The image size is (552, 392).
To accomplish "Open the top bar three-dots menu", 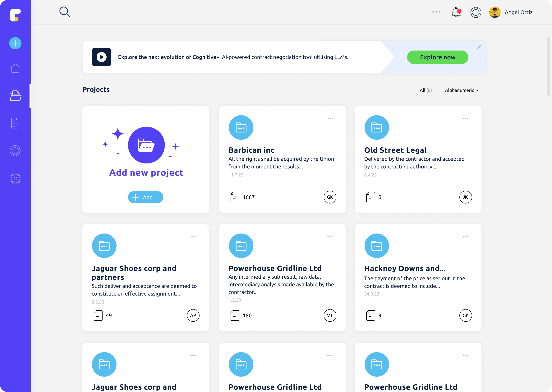I will click(436, 12).
